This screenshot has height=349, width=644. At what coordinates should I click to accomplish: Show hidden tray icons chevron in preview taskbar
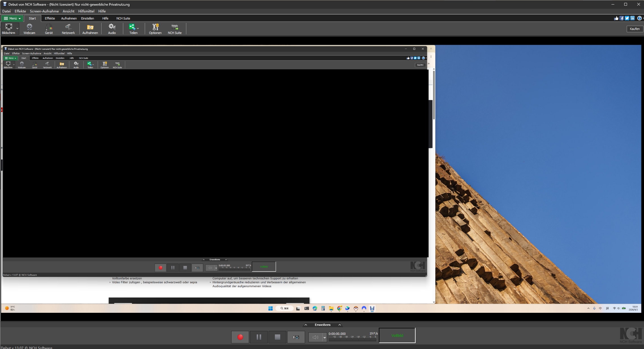click(x=588, y=308)
